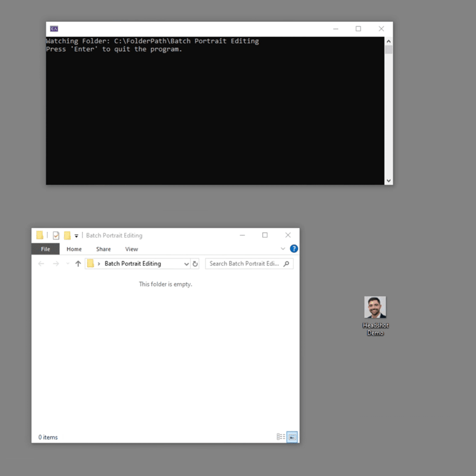Click the folder icon in the address bar
Image resolution: width=476 pixels, height=476 pixels.
[x=90, y=263]
